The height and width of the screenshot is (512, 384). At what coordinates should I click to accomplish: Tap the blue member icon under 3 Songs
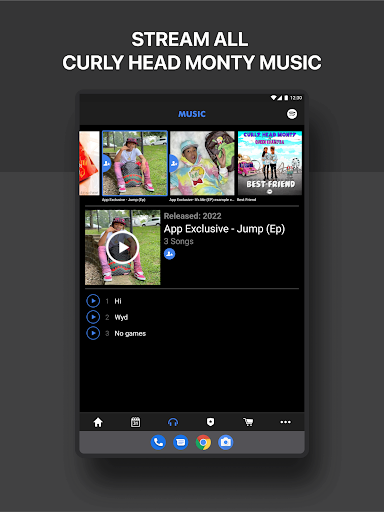(169, 254)
